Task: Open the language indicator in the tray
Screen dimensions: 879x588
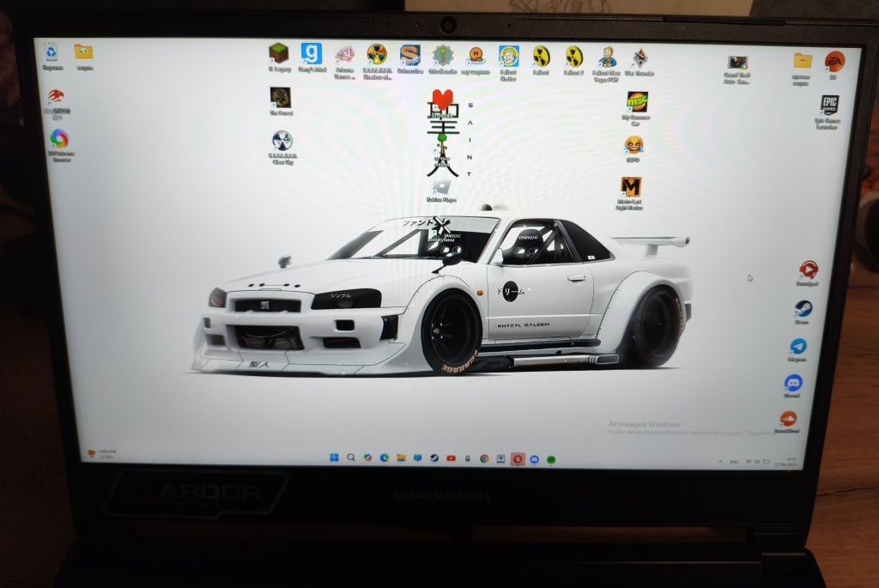Action: [734, 462]
